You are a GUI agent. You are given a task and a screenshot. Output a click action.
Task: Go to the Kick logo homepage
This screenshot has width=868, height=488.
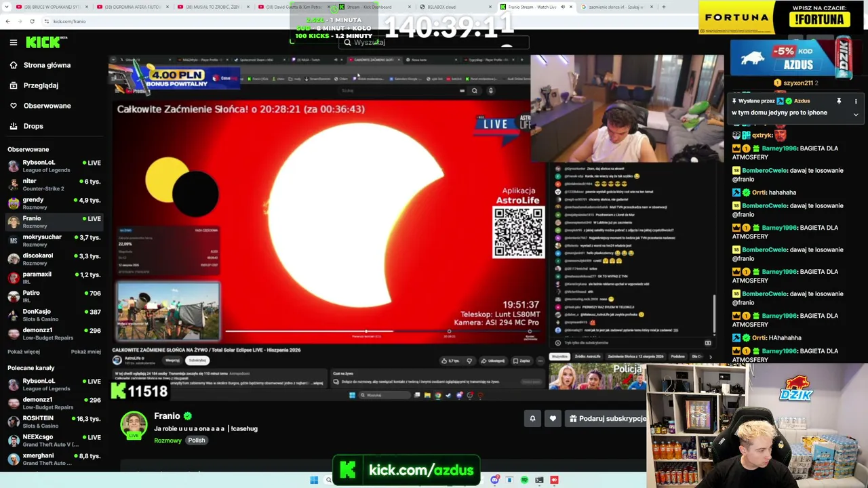point(46,42)
